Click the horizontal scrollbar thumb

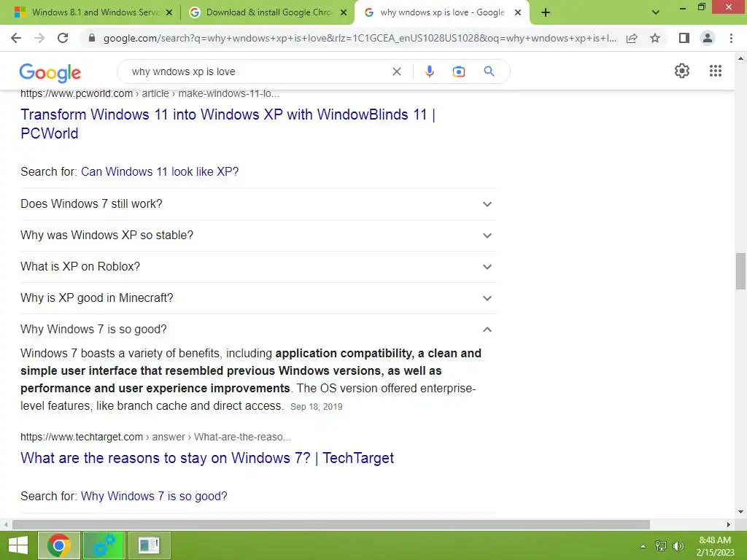331,524
